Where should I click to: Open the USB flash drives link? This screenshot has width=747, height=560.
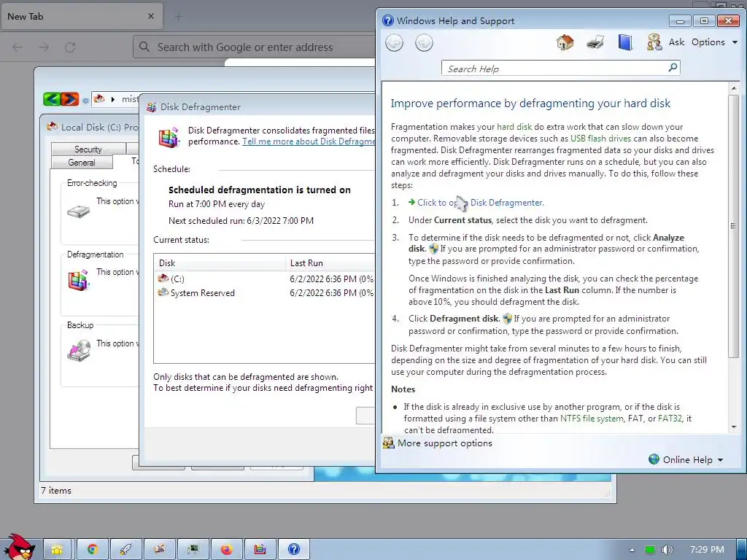[600, 139]
